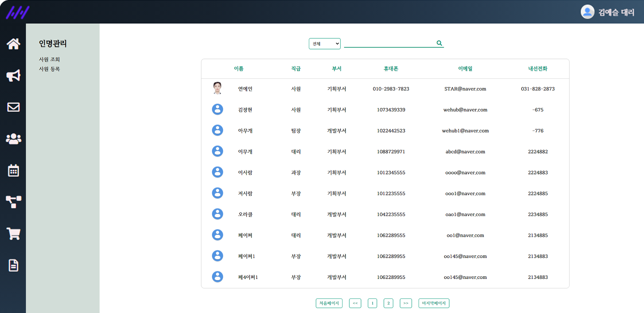Click the email abcd@naver.com
Viewport: 644px width, 313px height.
pyautogui.click(x=465, y=151)
